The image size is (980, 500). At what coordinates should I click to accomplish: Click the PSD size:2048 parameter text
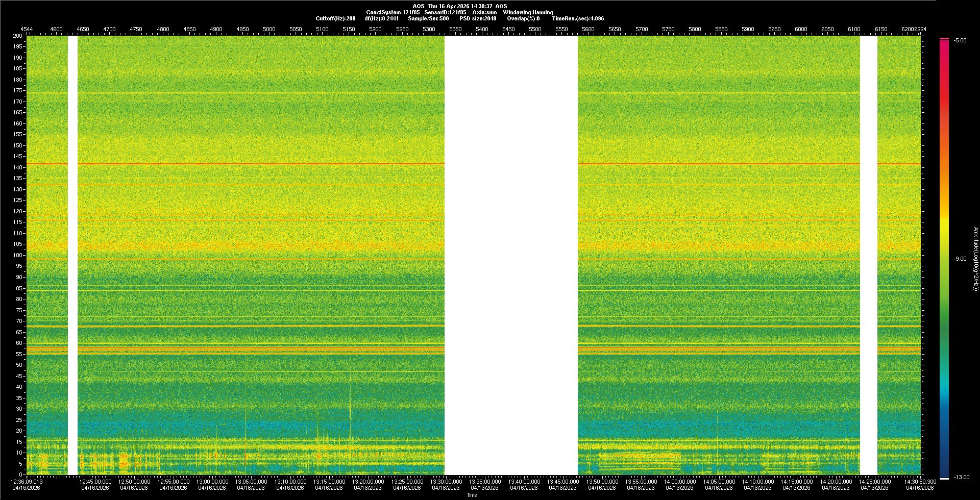point(478,18)
